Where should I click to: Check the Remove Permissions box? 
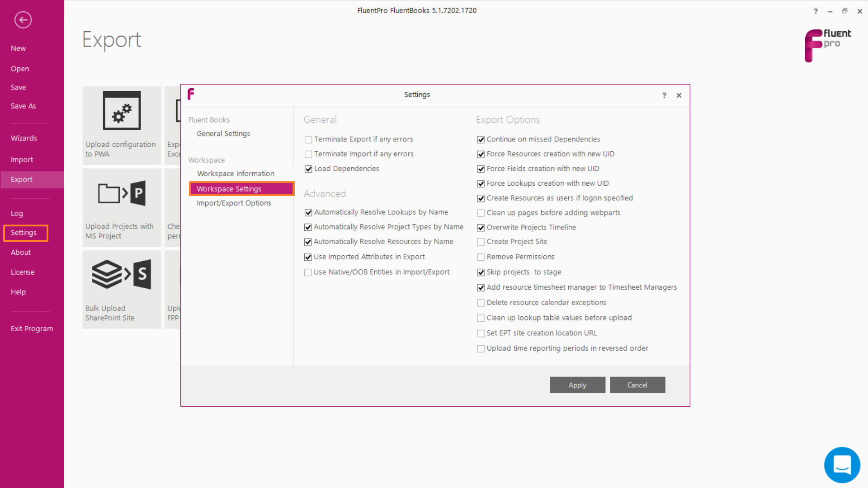481,257
